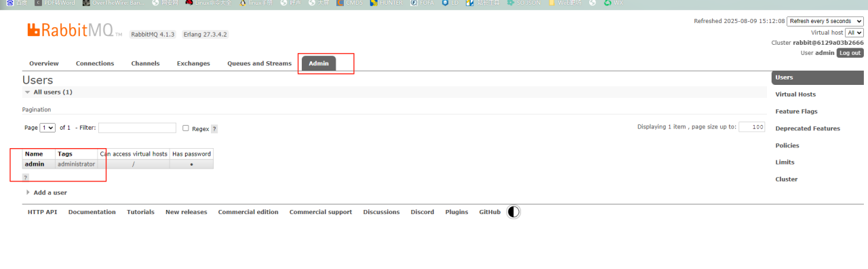Open the Tutorials footer link

pyautogui.click(x=140, y=212)
